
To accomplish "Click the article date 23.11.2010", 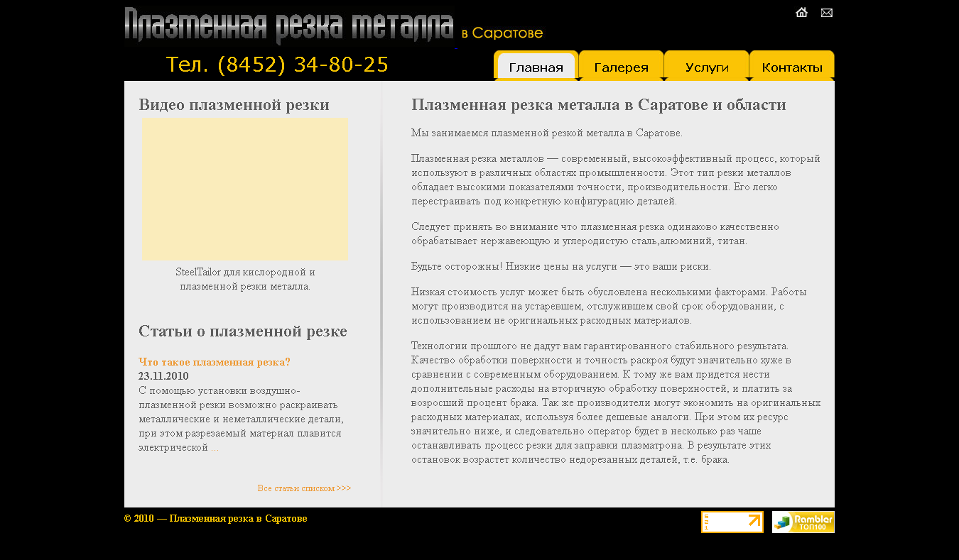I will (164, 376).
